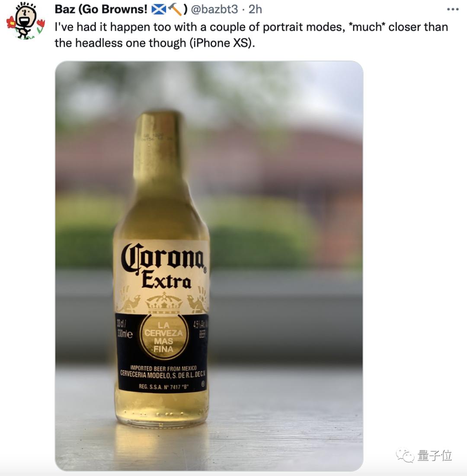Click the IMPORTED BEER FROM MEXICO text
This screenshot has height=476, width=467.
[x=163, y=368]
